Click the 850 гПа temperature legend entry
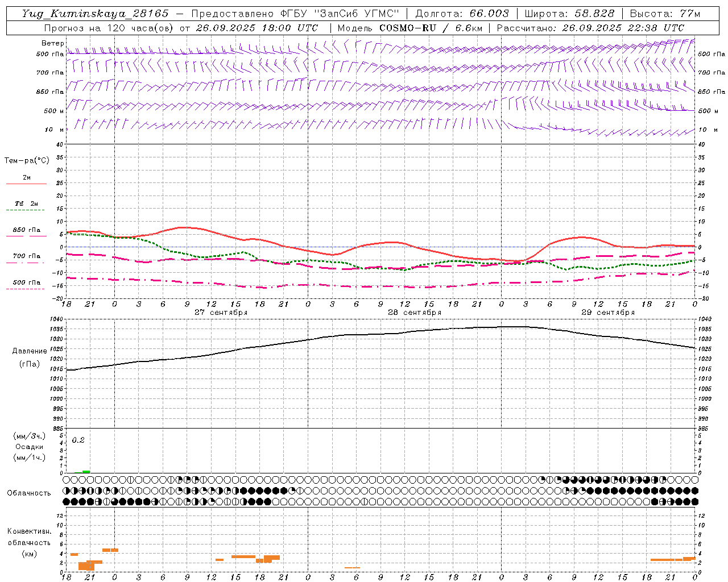 point(27,230)
